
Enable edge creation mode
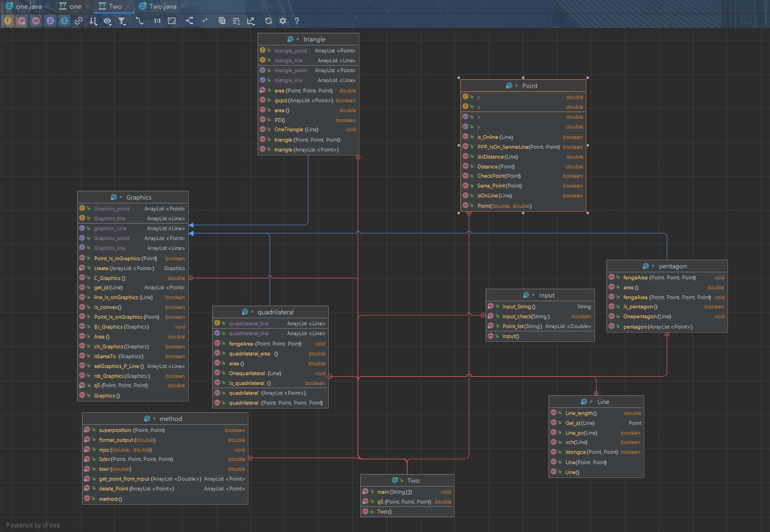(x=139, y=21)
